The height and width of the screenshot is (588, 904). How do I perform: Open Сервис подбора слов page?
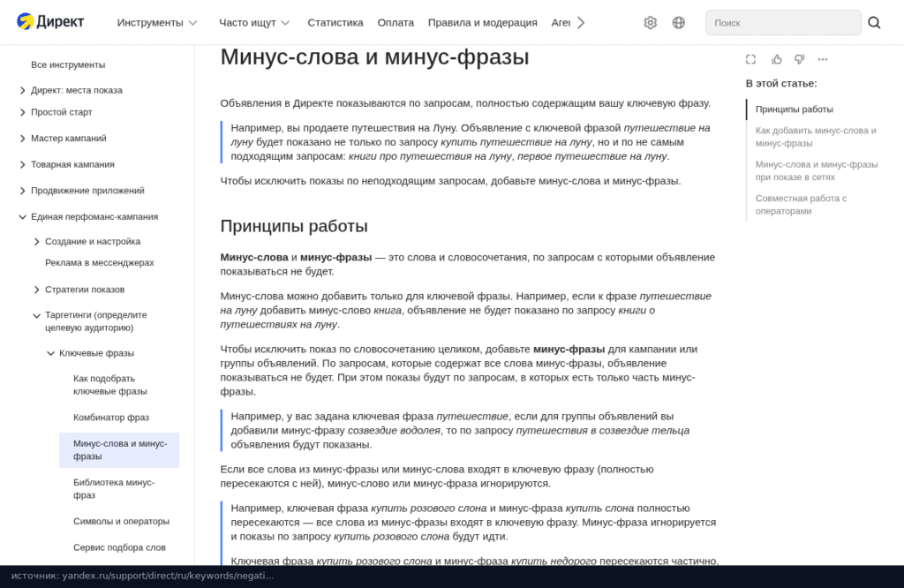click(x=119, y=547)
